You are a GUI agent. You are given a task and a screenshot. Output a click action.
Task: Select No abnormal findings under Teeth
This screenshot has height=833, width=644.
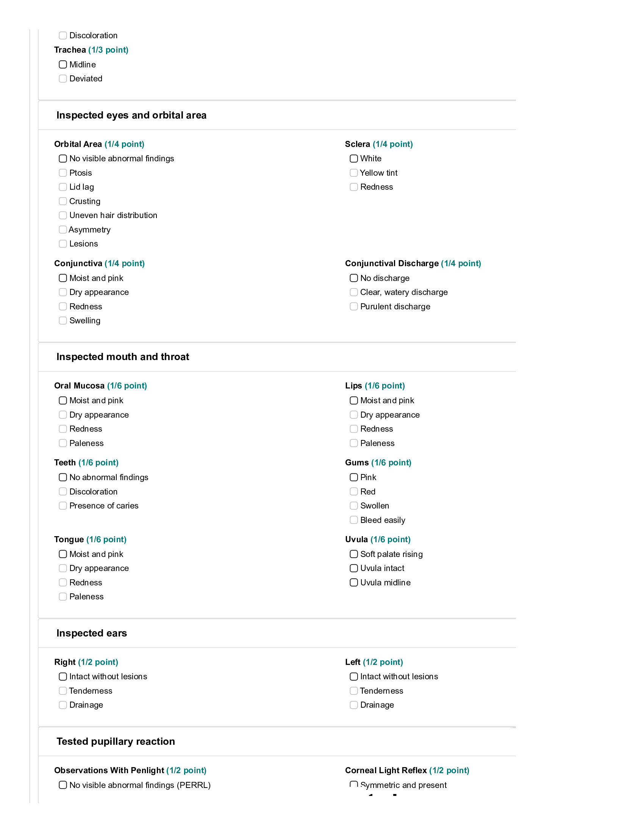pyautogui.click(x=63, y=477)
